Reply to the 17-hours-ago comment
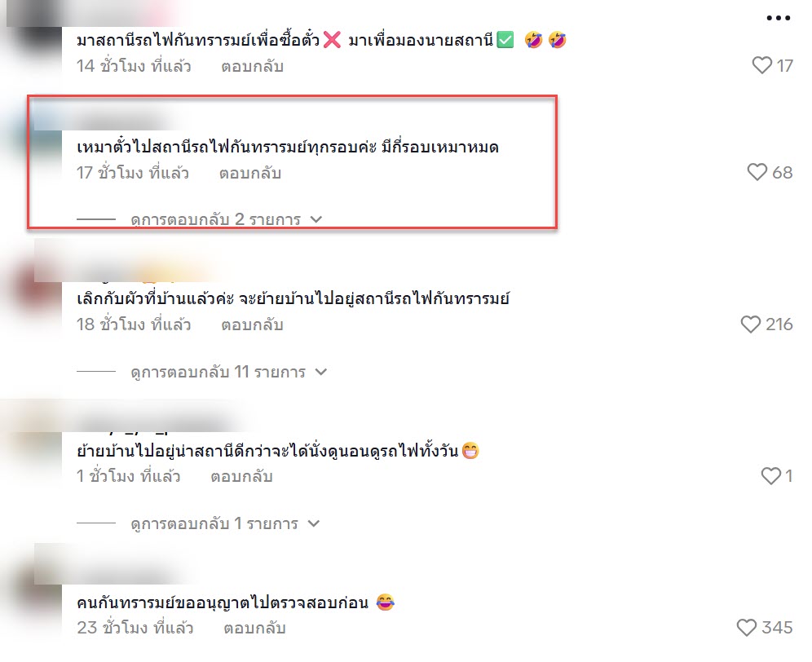This screenshot has width=812, height=662. pyautogui.click(x=250, y=173)
